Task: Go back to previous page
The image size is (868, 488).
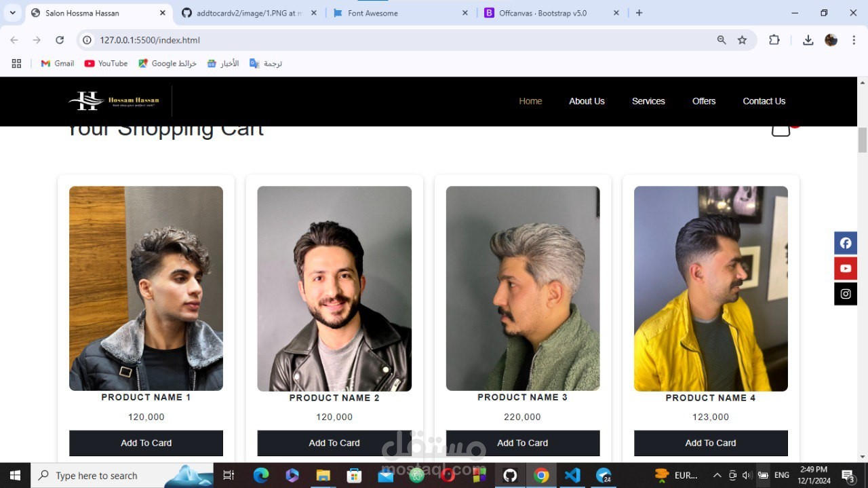Action: click(x=14, y=40)
